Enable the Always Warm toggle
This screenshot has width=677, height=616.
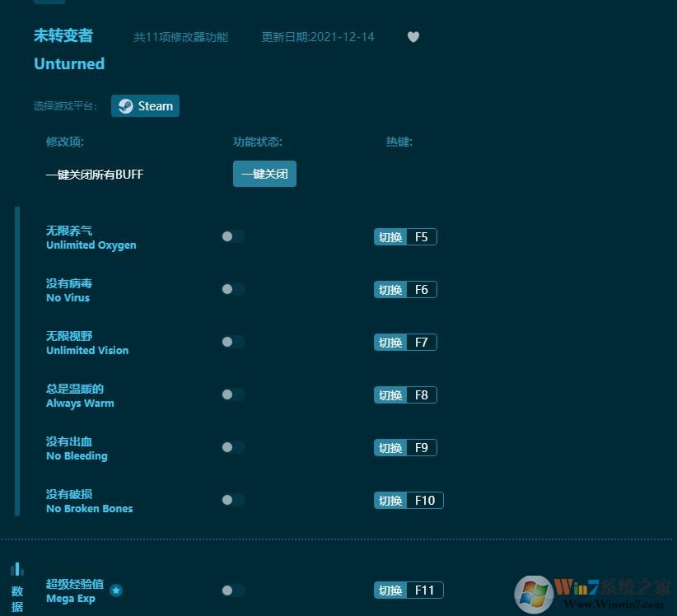click(x=232, y=394)
